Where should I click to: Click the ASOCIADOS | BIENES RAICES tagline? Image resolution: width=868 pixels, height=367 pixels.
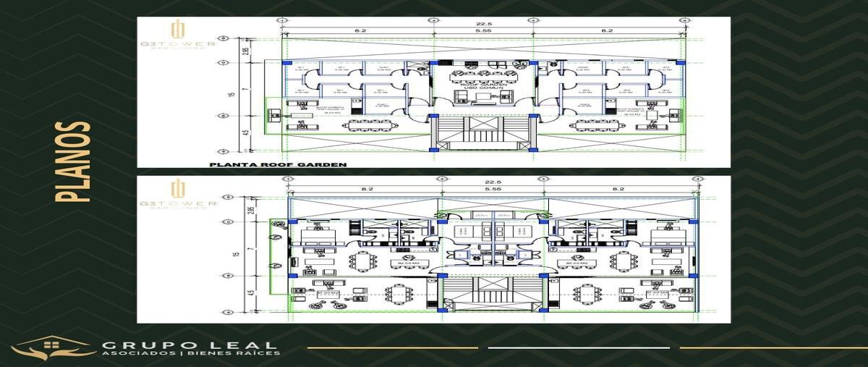point(190,354)
